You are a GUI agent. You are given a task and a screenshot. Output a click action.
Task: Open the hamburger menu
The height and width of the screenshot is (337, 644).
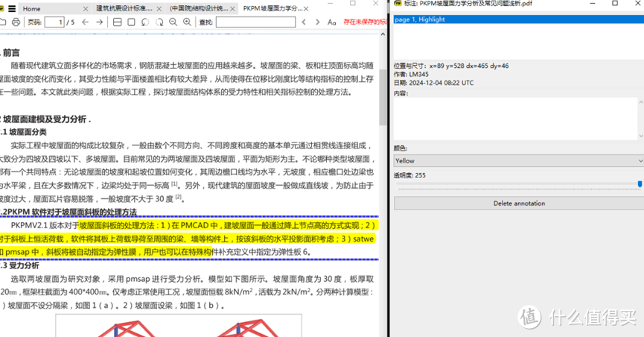(x=12, y=8)
